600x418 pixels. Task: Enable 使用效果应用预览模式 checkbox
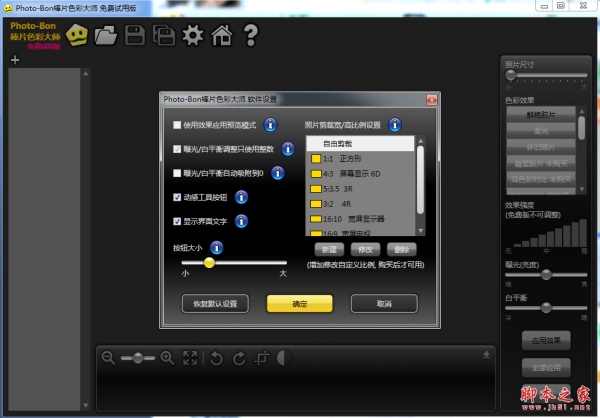click(177, 125)
